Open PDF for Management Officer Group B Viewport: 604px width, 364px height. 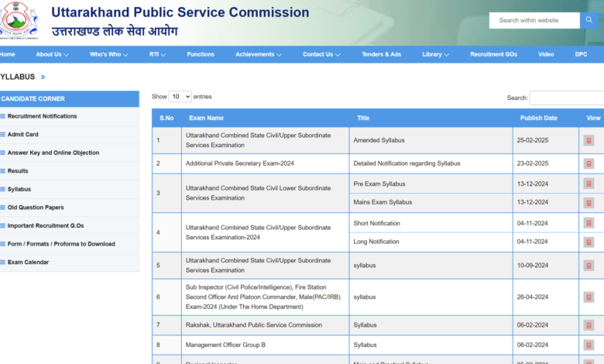pos(589,345)
